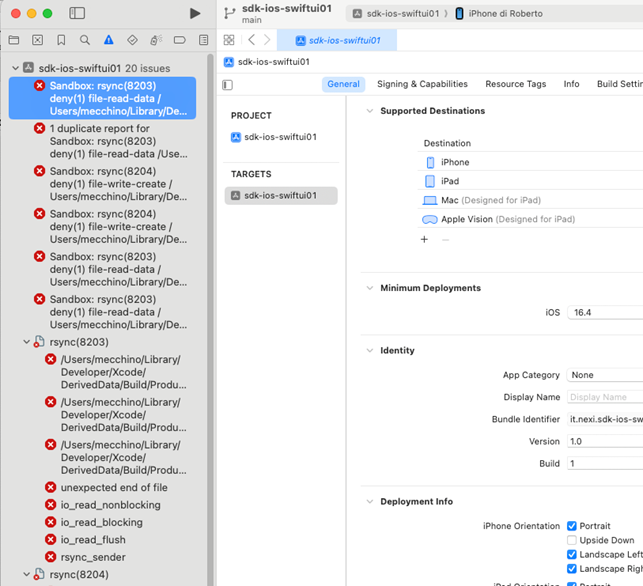Go back with the left arrow
Screen dimensions: 643x586
click(251, 40)
